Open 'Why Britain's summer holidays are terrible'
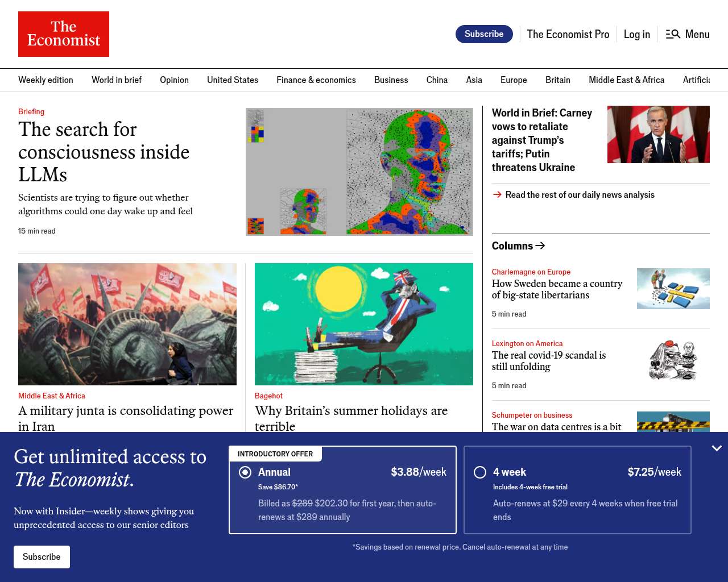The height and width of the screenshot is (582, 728). (x=351, y=418)
